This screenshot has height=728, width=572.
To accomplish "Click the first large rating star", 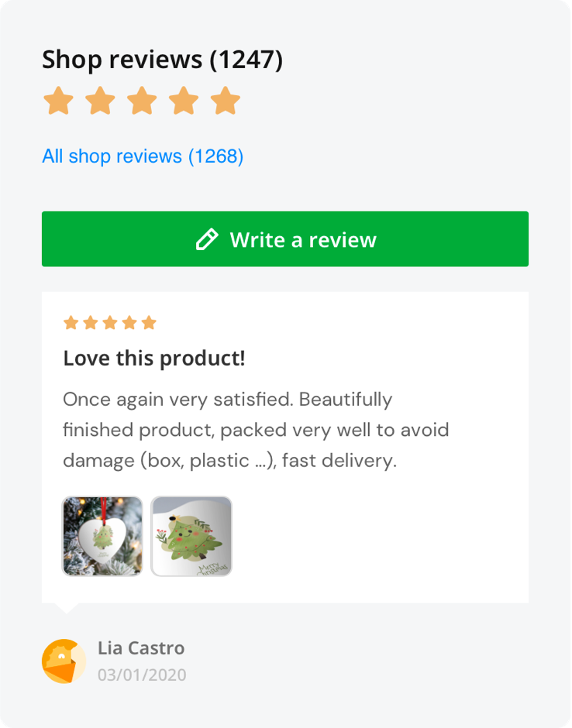I will pyautogui.click(x=58, y=101).
